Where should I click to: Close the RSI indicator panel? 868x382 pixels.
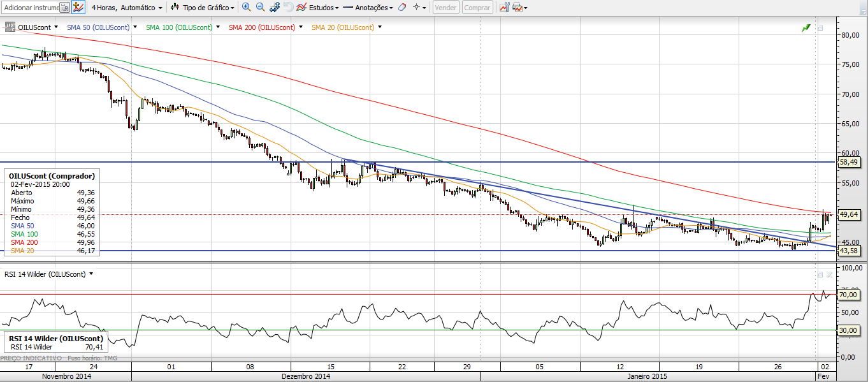click(x=829, y=274)
